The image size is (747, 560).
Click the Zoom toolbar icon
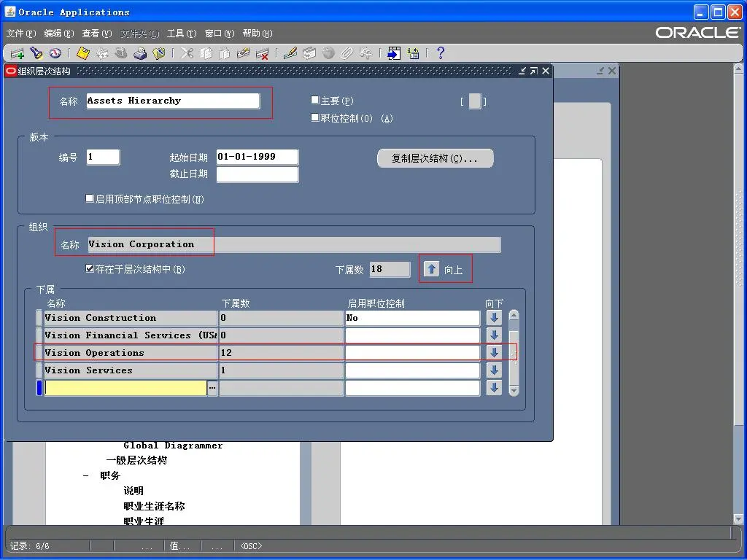(309, 53)
